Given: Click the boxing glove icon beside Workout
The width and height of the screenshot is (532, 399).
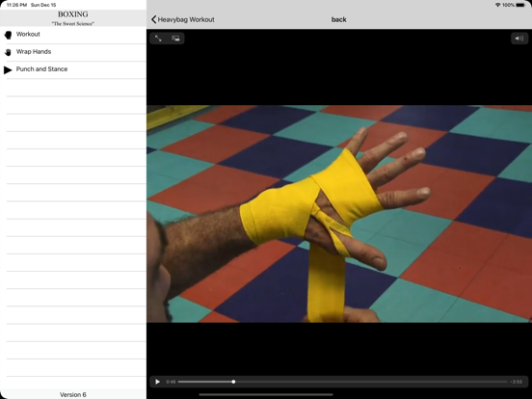Looking at the screenshot, I should pos(8,35).
